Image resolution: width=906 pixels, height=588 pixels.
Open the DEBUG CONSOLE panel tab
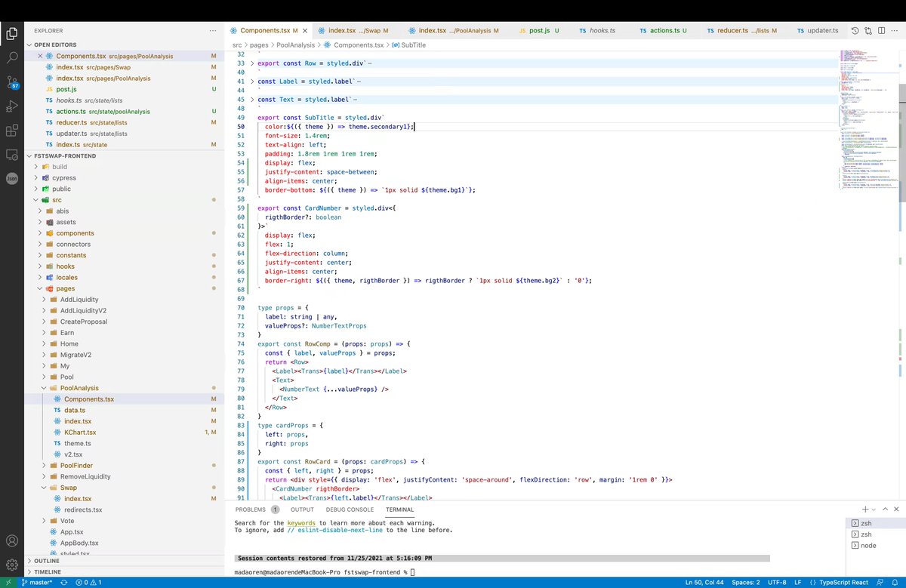[x=350, y=509]
